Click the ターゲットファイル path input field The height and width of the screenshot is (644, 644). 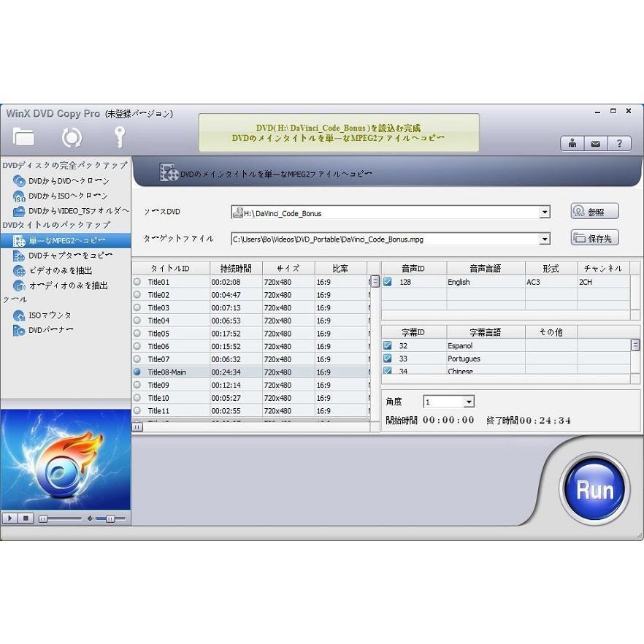[x=385, y=239]
